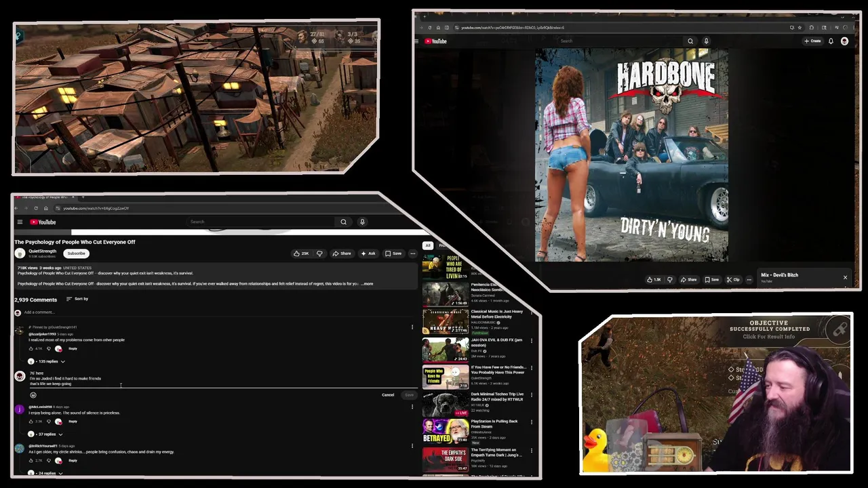
Task: Like the Hardbone video with 1.5K likes
Action: 654,279
